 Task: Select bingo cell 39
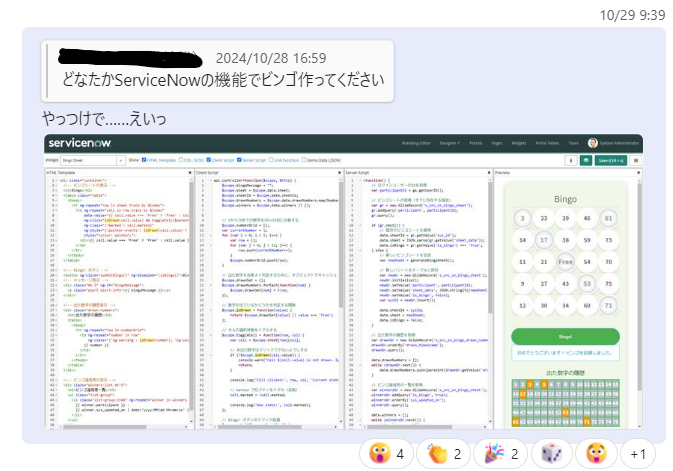click(x=565, y=218)
